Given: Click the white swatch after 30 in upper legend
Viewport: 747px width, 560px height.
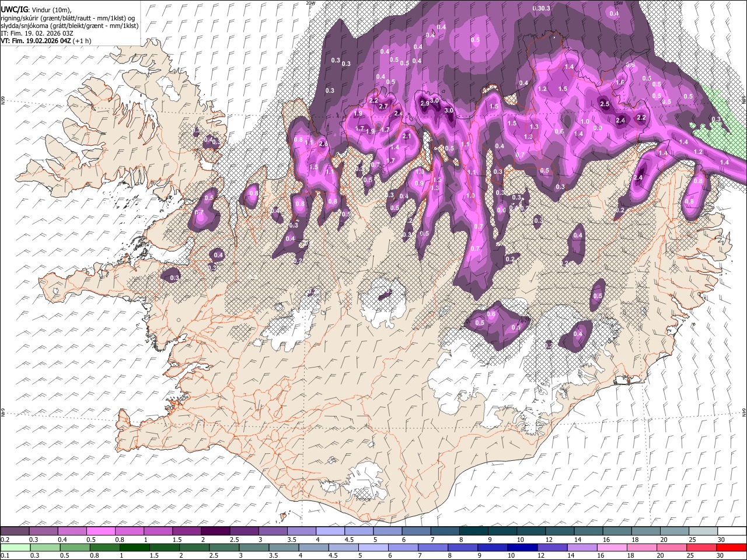Looking at the screenshot, I should (x=732, y=531).
